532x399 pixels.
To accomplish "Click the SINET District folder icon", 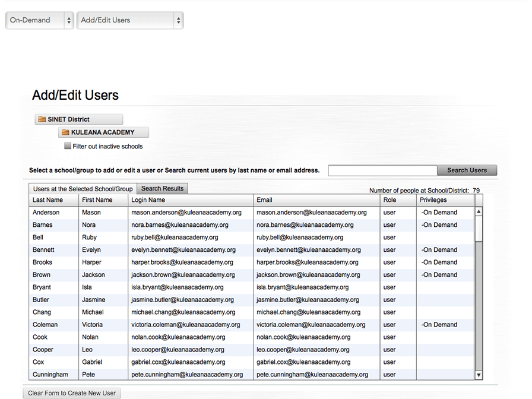I will coord(42,119).
